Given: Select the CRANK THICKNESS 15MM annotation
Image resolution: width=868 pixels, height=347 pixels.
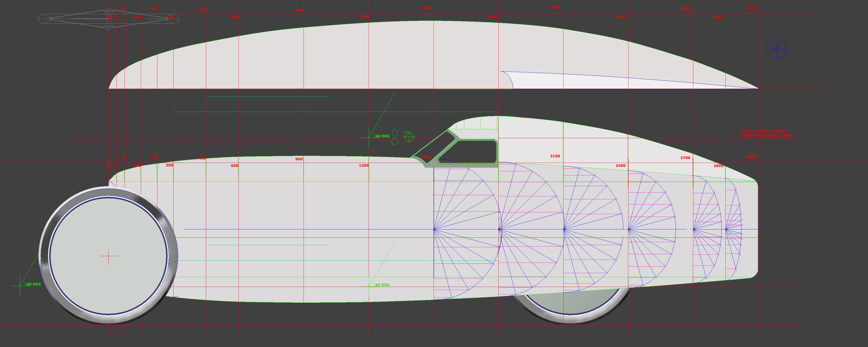Looking at the screenshot, I should click(x=767, y=136).
